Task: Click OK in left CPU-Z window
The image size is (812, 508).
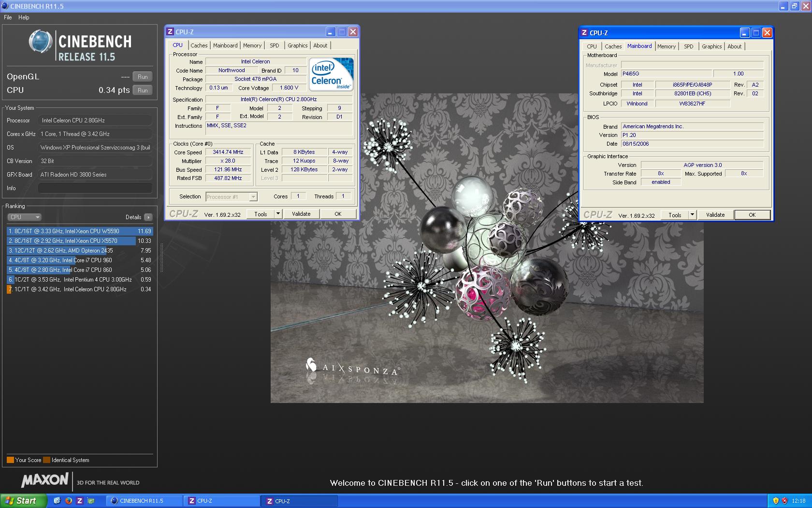Action: (338, 214)
